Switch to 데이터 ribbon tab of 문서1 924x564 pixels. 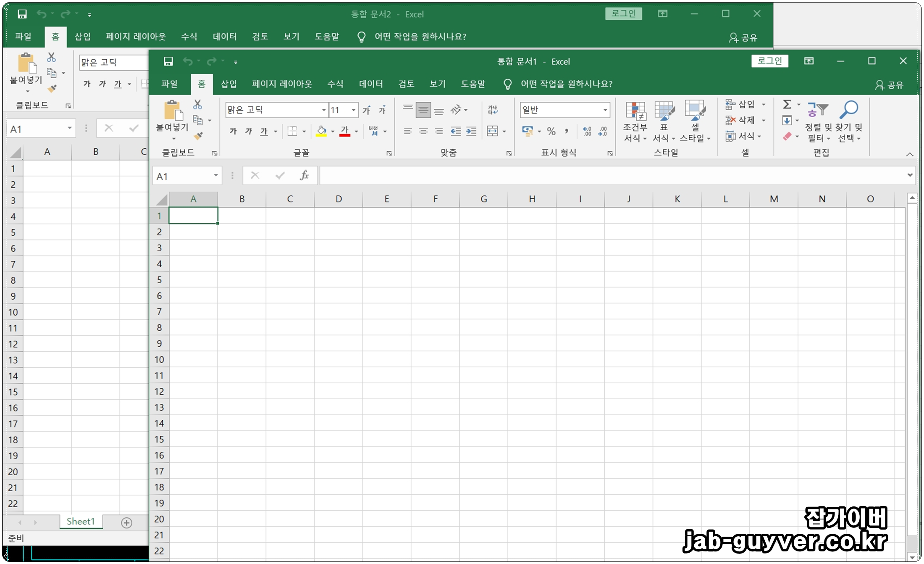point(371,84)
